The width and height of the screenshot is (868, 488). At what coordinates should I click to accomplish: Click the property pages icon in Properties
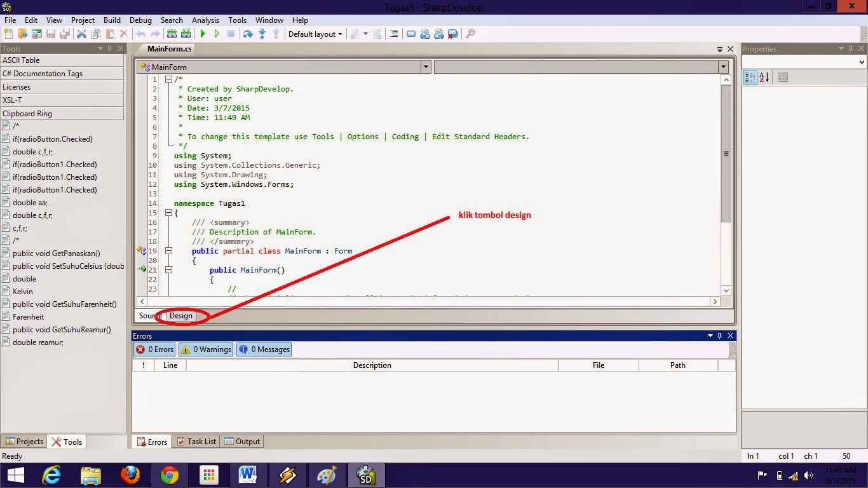point(783,78)
